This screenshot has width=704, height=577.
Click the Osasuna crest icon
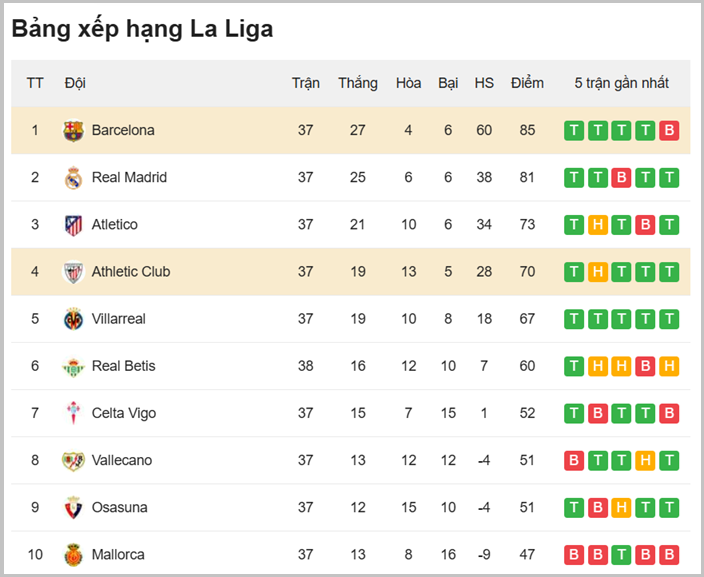[x=73, y=507]
